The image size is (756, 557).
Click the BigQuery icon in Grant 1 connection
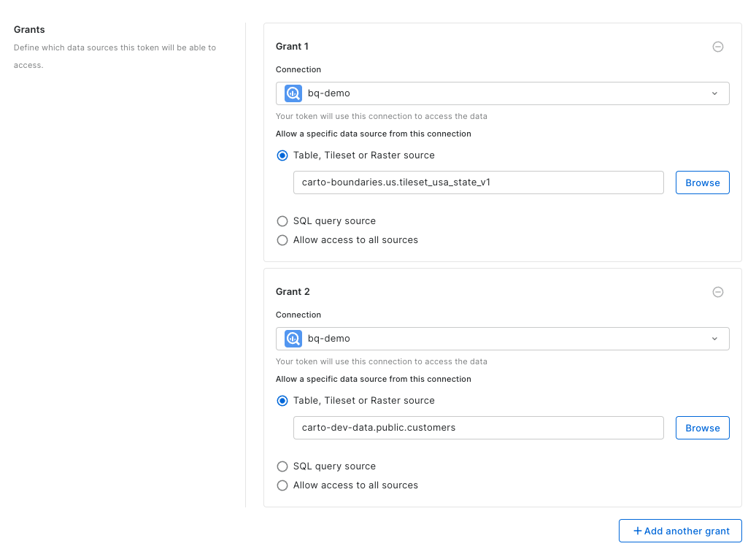coord(293,93)
